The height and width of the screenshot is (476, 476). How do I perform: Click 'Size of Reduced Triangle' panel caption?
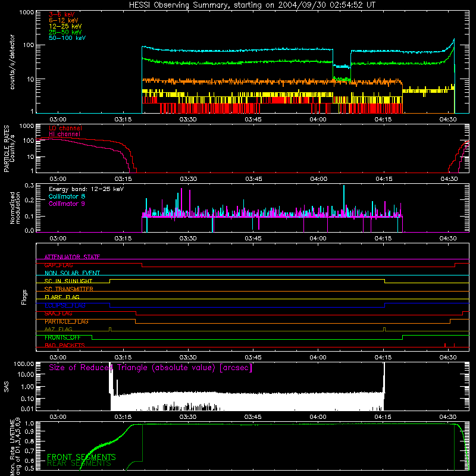click(x=151, y=368)
